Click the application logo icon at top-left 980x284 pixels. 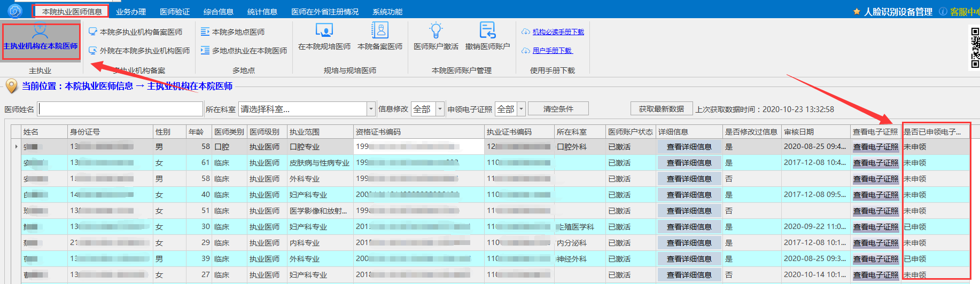(15, 11)
